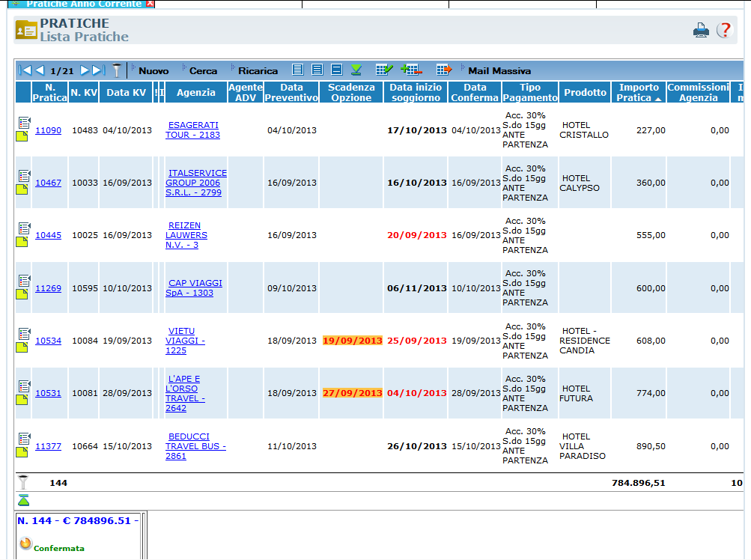Select the Pratiche Anno Corrente tab

pyautogui.click(x=83, y=4)
